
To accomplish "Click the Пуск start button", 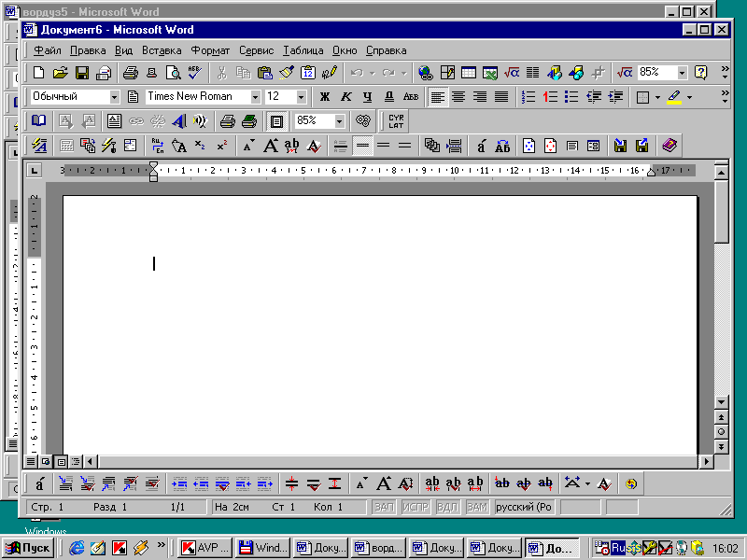I will click(x=28, y=548).
